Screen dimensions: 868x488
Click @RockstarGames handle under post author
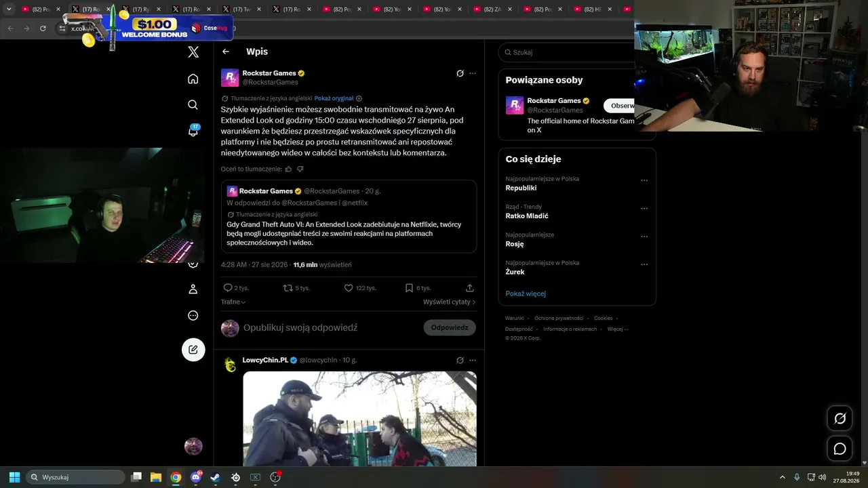271,82
